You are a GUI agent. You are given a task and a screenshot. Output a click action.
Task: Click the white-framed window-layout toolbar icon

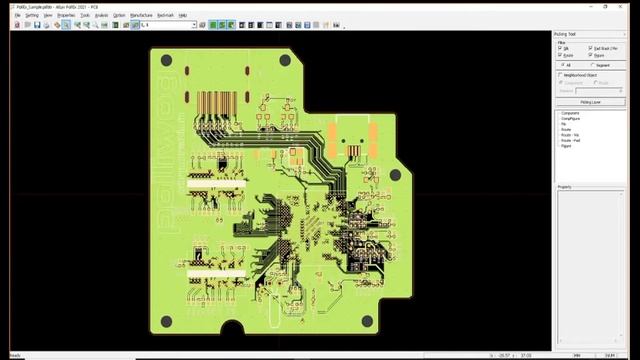pos(269,25)
